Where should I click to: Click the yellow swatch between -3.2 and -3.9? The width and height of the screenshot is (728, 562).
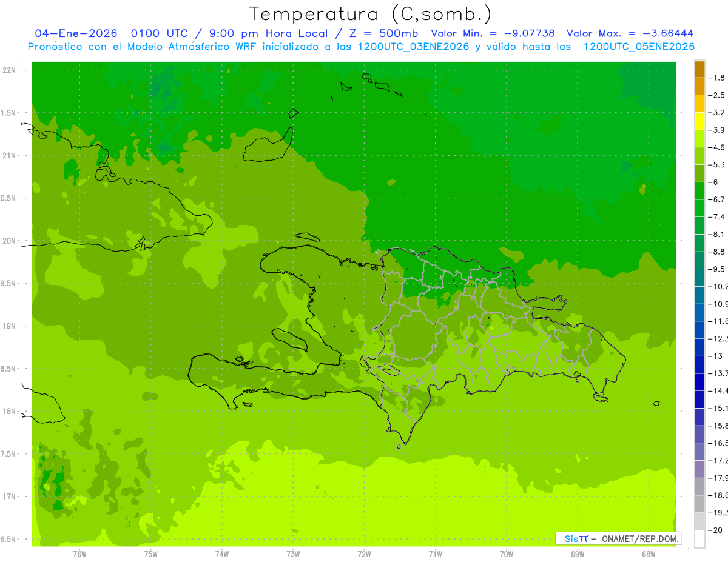point(699,121)
